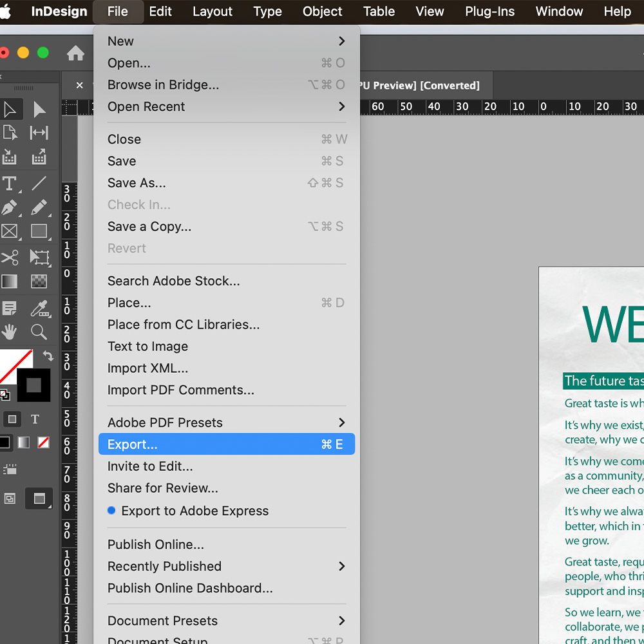
Task: Expand the Adobe PDF Presets submenu
Action: coord(227,422)
